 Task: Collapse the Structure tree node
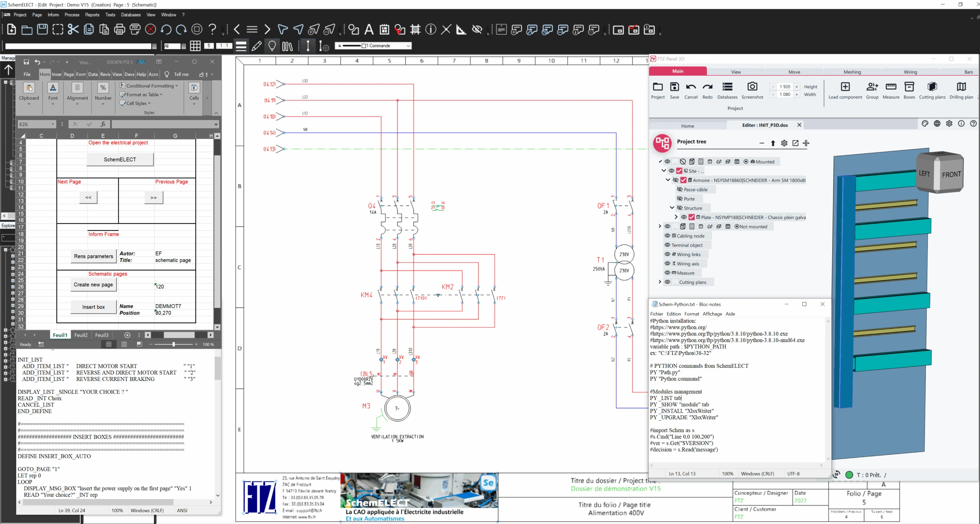672,208
